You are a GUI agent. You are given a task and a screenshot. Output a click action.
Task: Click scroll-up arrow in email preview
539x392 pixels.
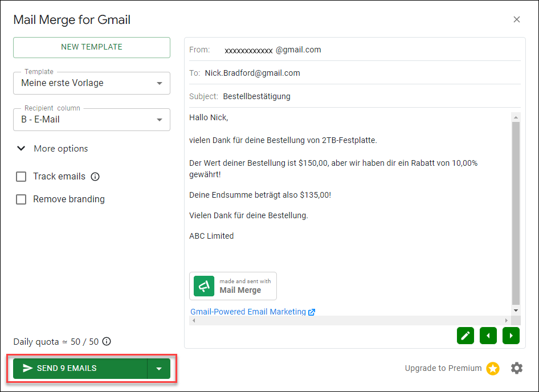[x=516, y=117]
